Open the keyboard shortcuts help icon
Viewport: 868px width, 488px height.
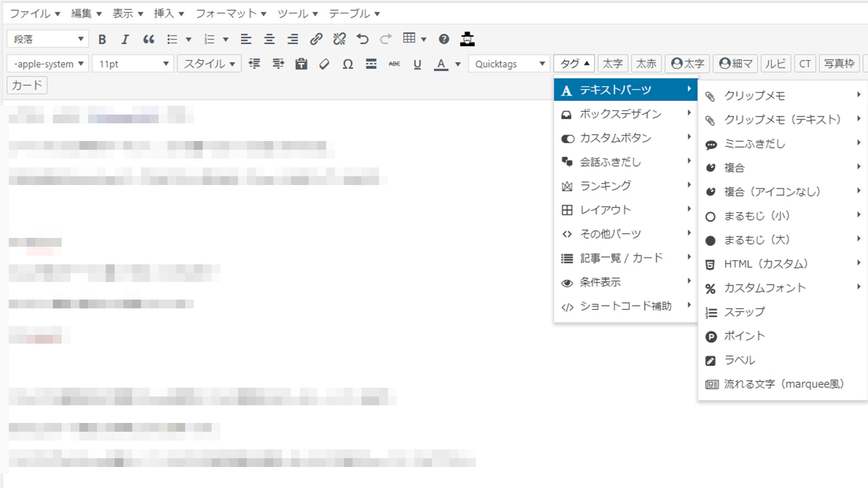point(443,39)
